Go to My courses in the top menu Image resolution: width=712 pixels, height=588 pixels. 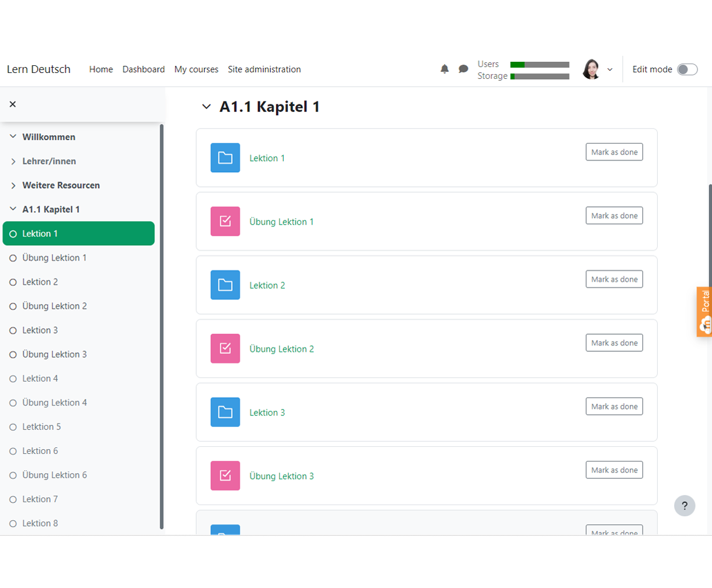coord(196,69)
